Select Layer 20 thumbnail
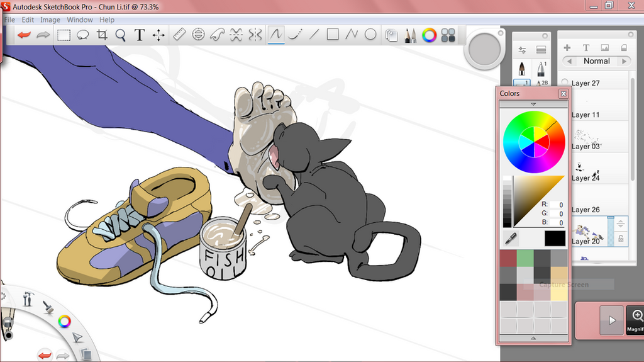 589,232
